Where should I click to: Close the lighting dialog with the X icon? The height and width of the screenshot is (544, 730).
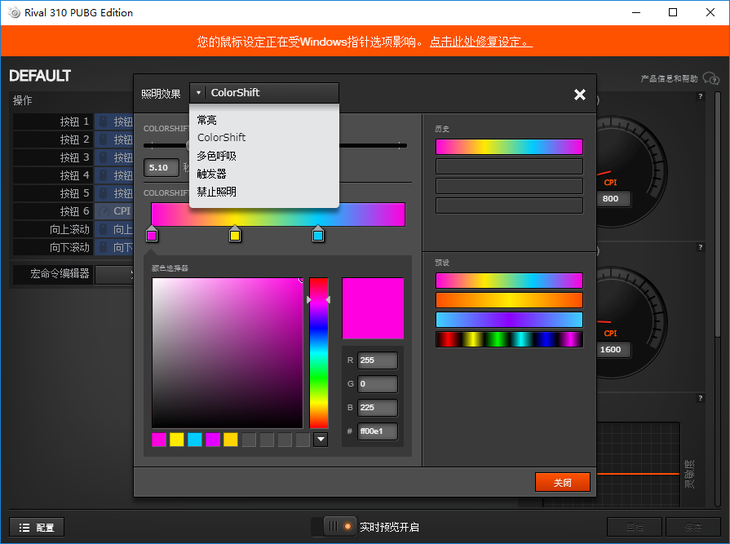(x=579, y=95)
